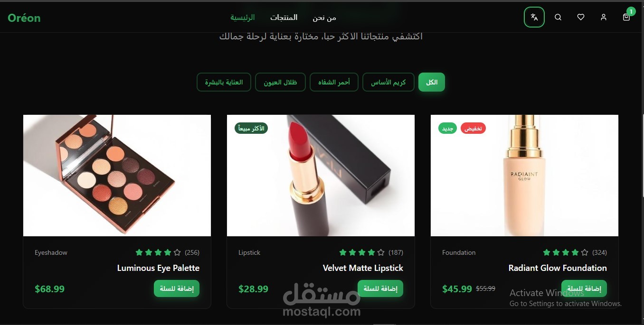Filter by العناية بالبشرة category
The width and height of the screenshot is (644, 325).
coord(224,82)
